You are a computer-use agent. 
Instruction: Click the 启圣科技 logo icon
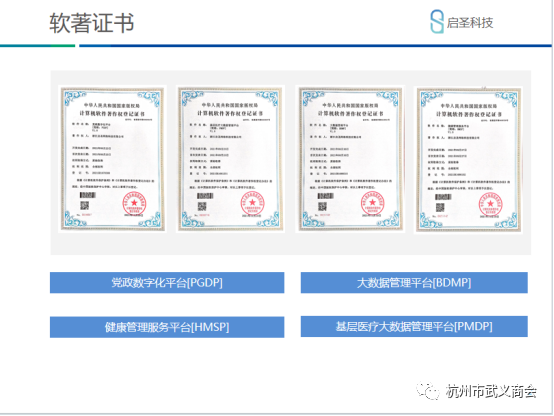pyautogui.click(x=437, y=22)
